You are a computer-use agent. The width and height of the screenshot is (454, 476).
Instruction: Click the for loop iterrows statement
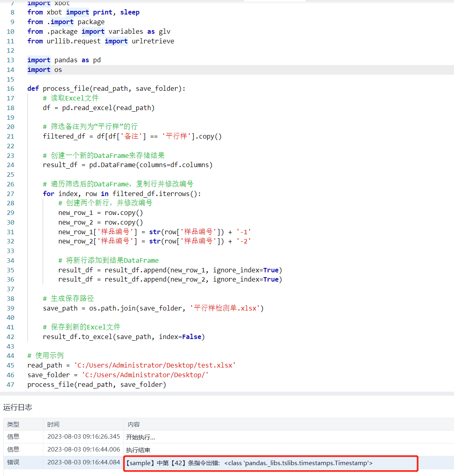122,194
